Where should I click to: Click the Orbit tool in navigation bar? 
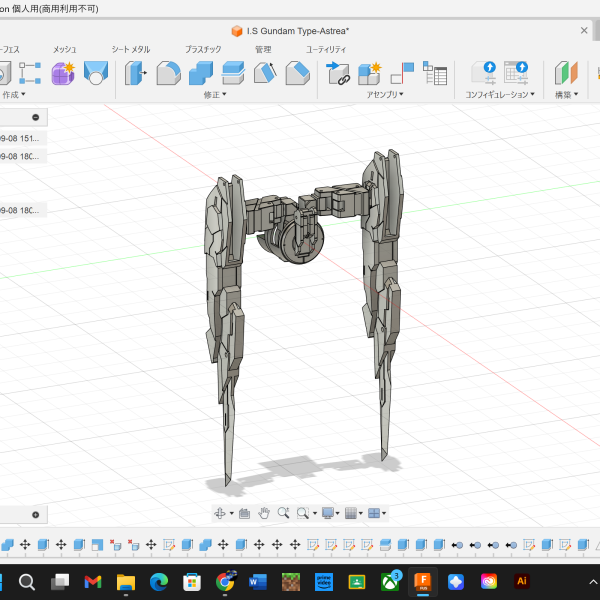coord(221,513)
